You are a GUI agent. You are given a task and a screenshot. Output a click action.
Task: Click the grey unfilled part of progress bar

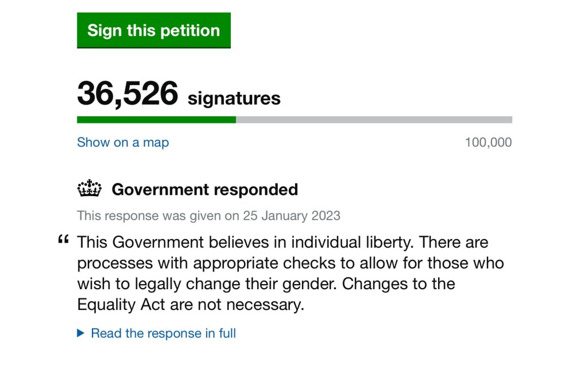click(x=373, y=120)
